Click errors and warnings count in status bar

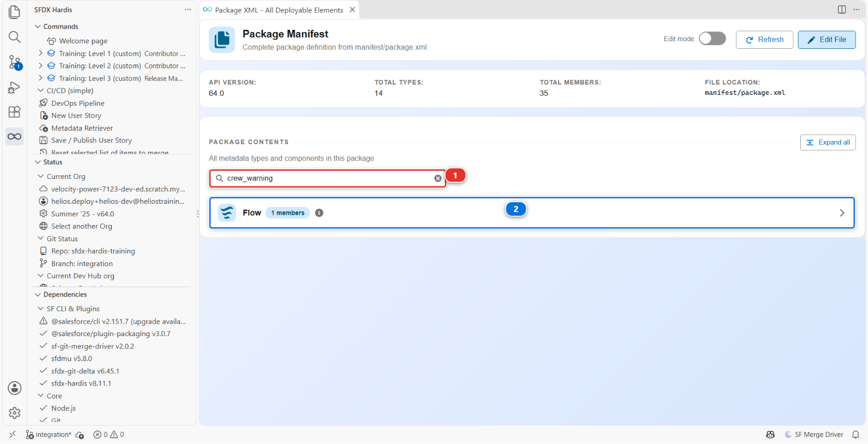108,435
